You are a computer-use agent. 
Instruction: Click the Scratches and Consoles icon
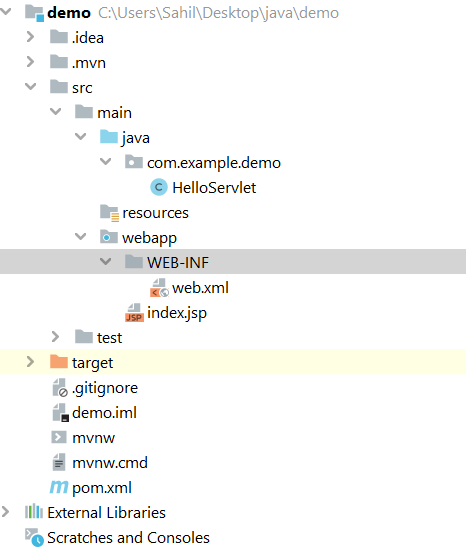click(x=34, y=537)
